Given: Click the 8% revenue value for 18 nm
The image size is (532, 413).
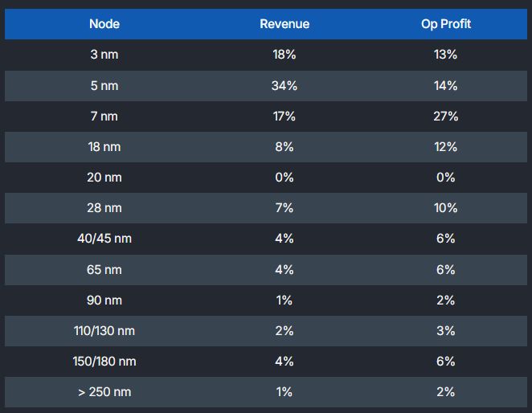Looking at the screenshot, I should point(284,147).
